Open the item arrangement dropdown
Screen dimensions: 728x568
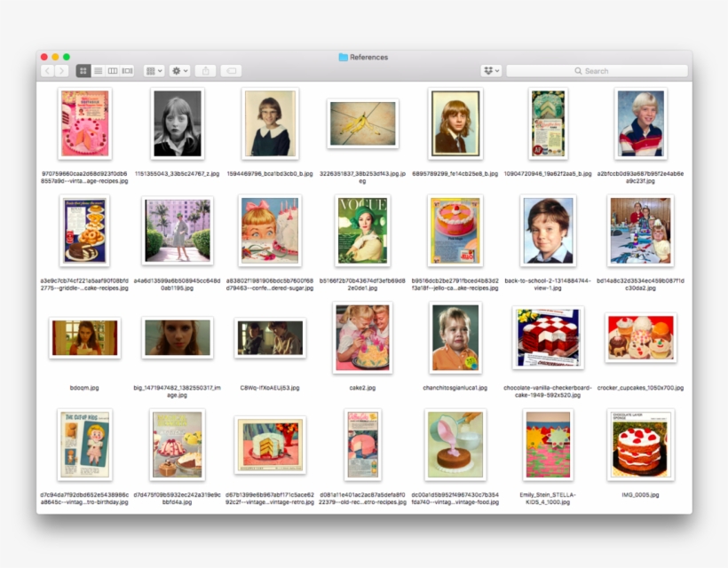[x=154, y=70]
